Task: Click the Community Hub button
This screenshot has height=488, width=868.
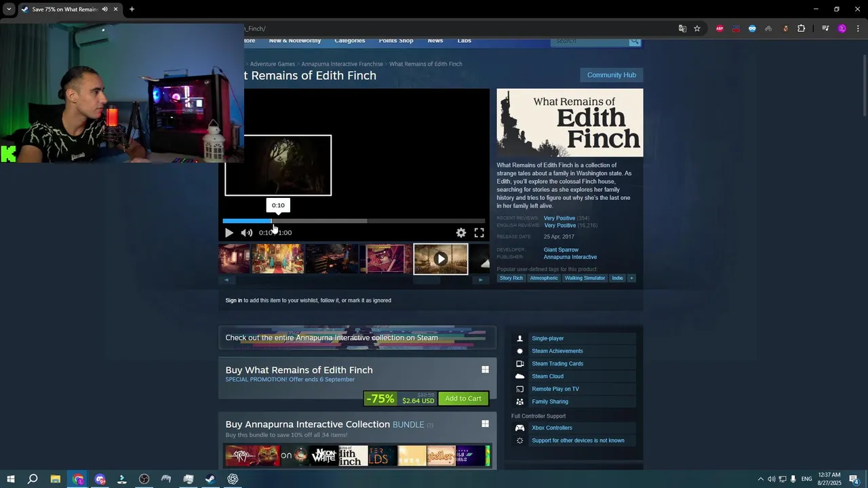Action: pyautogui.click(x=612, y=75)
